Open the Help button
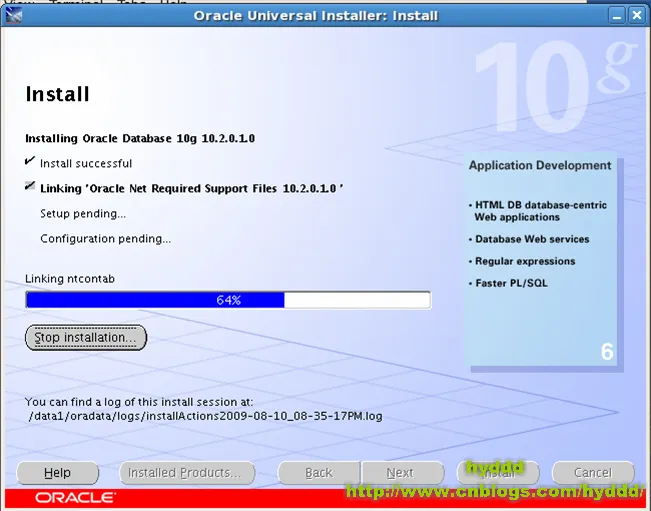Viewport: 651px width, 511px height. click(x=57, y=473)
